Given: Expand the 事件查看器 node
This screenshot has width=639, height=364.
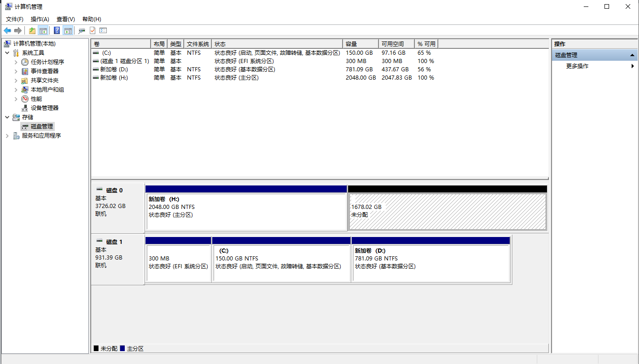Looking at the screenshot, I should pyautogui.click(x=16, y=71).
